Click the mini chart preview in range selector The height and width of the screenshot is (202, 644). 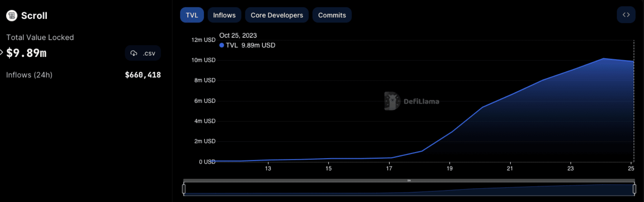pyautogui.click(x=409, y=189)
